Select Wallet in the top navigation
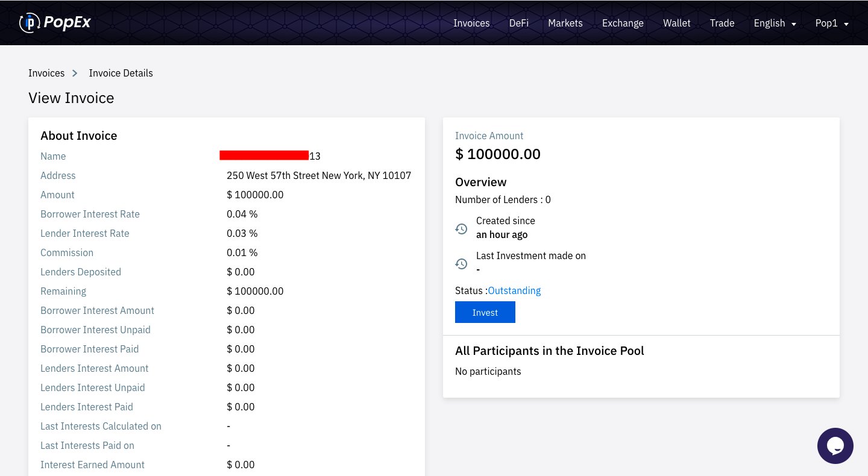The height and width of the screenshot is (476, 868). pyautogui.click(x=676, y=23)
